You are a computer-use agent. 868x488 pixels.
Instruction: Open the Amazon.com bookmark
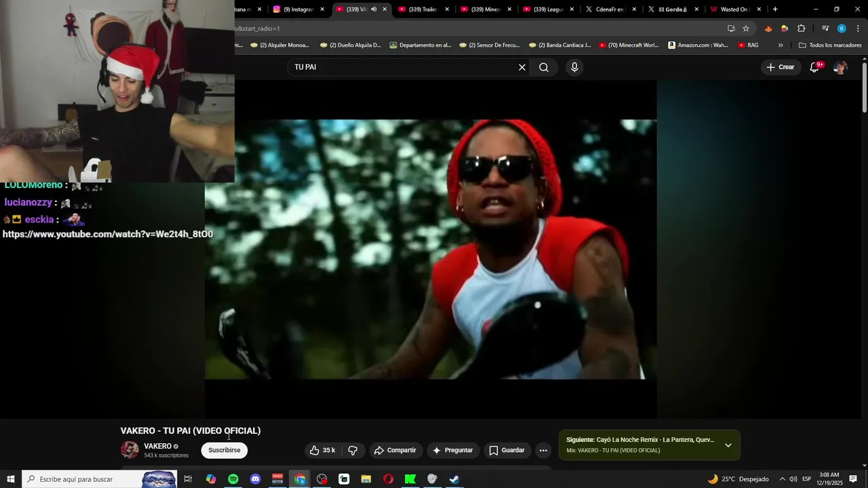pyautogui.click(x=698, y=45)
